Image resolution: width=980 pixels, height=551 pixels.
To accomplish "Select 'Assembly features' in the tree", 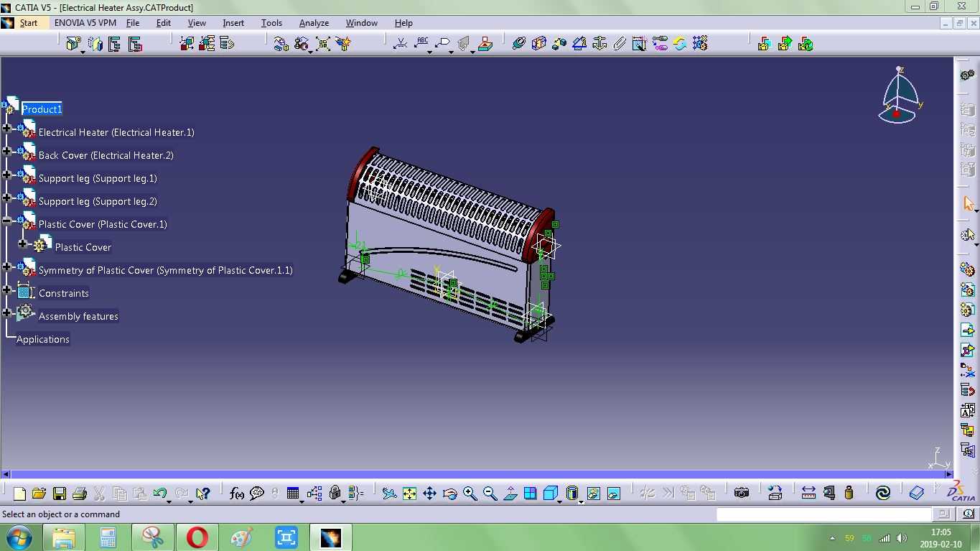I will tap(78, 316).
